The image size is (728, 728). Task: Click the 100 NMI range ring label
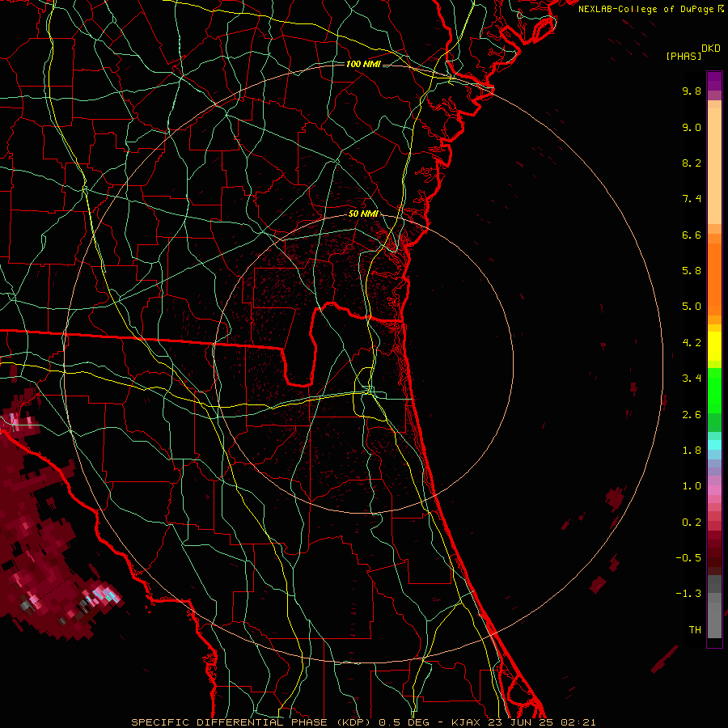(363, 64)
